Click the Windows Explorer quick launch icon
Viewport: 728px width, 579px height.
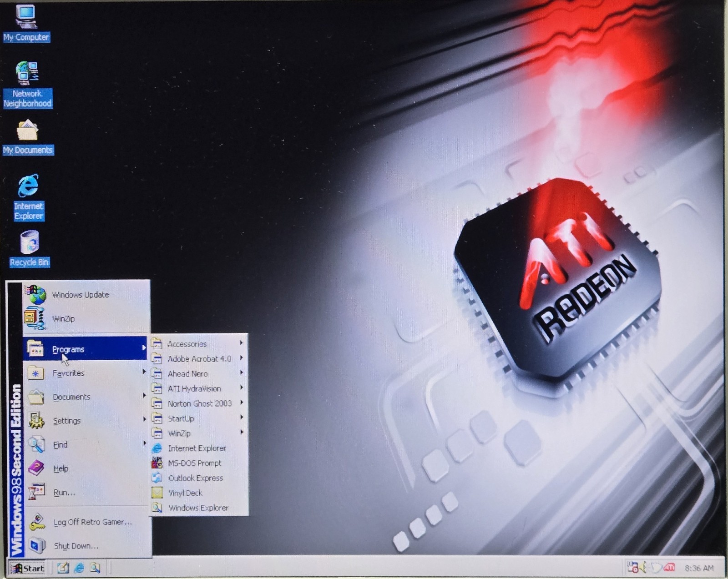(x=95, y=568)
